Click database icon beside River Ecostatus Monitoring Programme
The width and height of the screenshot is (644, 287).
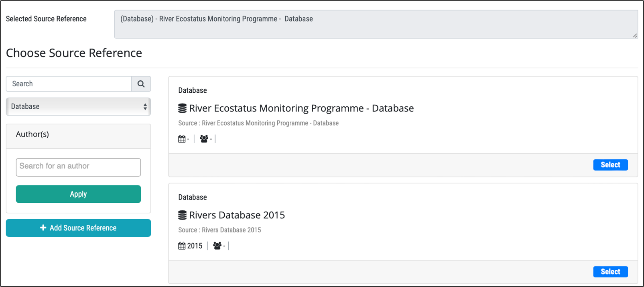point(182,108)
